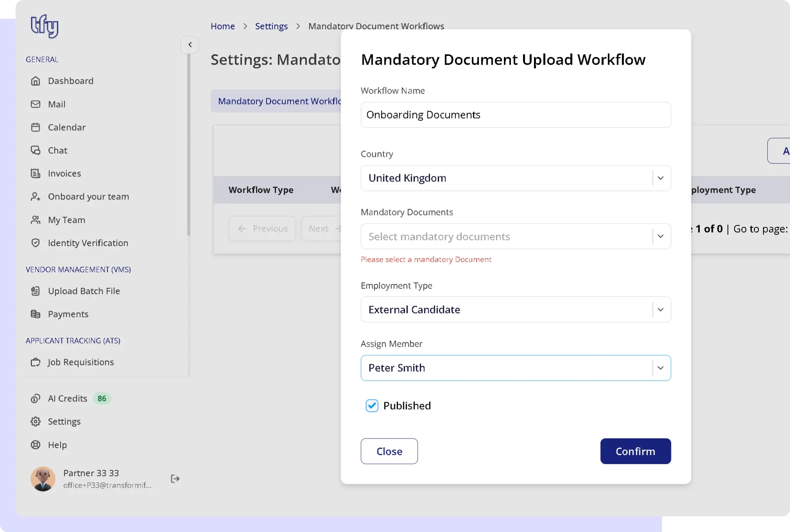The height and width of the screenshot is (532, 790).
Task: Select the Mandatory Document Workflows tab
Action: click(x=279, y=101)
